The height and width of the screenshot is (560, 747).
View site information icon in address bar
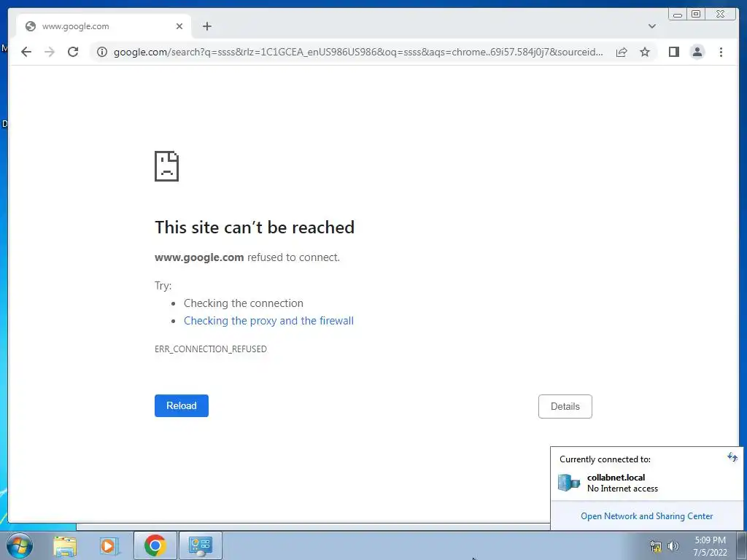[x=102, y=52]
